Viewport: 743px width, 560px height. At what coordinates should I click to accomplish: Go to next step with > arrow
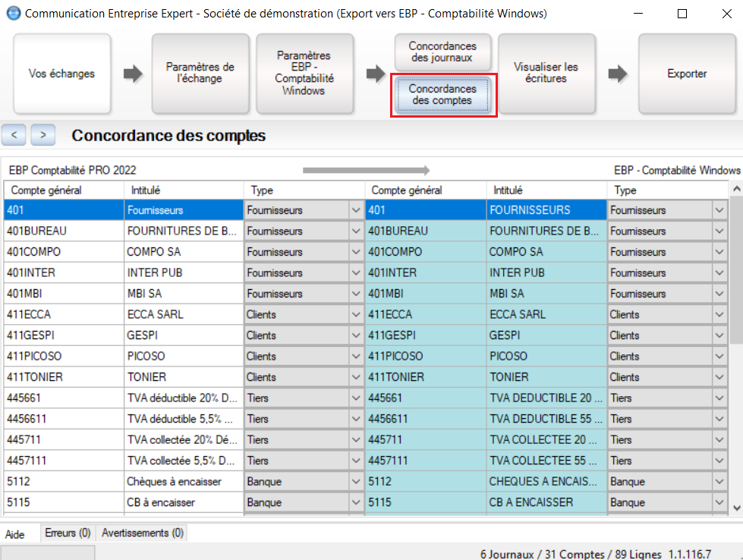click(43, 135)
